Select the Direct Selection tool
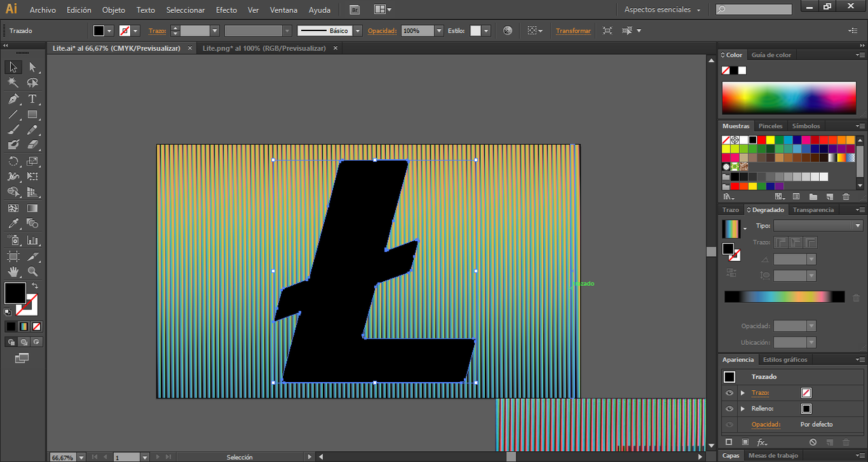This screenshot has height=462, width=868. click(33, 67)
